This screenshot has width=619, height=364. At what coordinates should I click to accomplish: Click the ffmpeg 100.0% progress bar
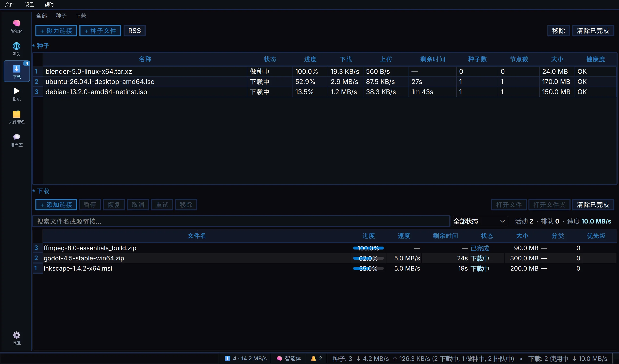point(368,248)
